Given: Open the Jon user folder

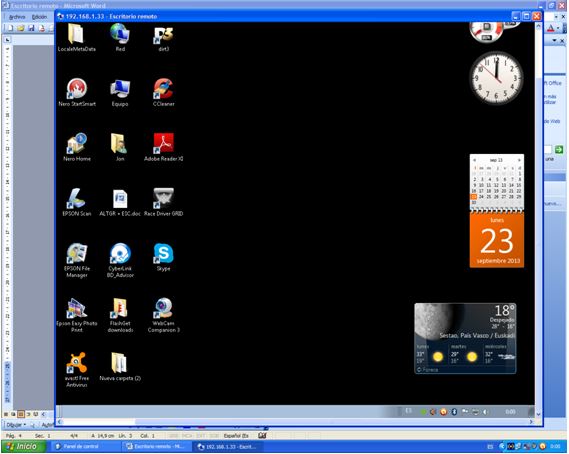Looking at the screenshot, I should tap(120, 147).
